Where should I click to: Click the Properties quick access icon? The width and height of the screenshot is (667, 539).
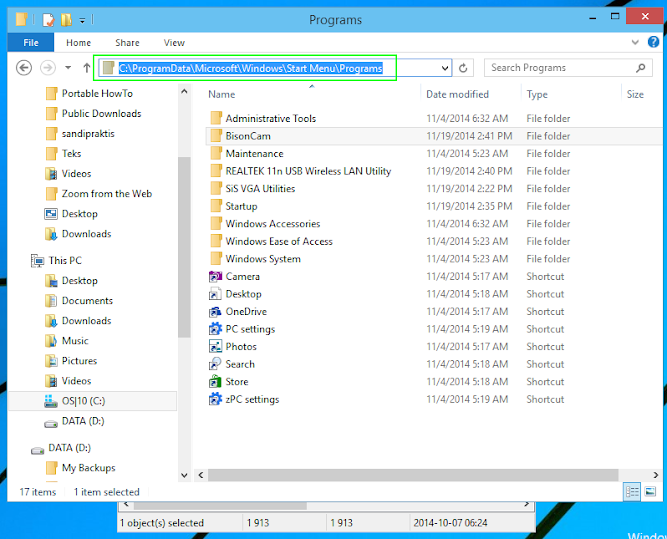[x=48, y=20]
